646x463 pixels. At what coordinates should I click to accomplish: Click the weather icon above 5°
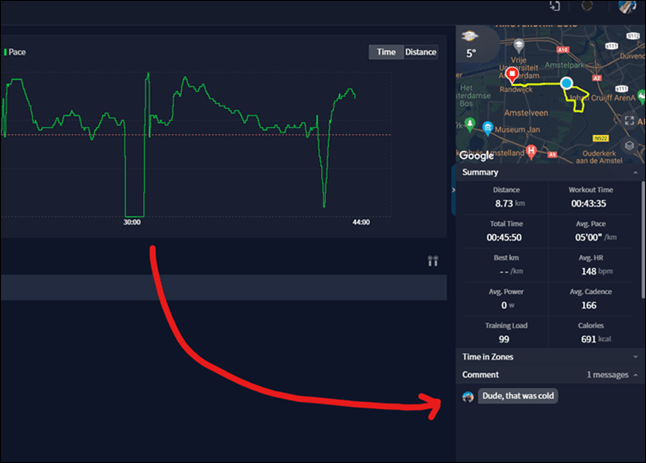[469, 36]
